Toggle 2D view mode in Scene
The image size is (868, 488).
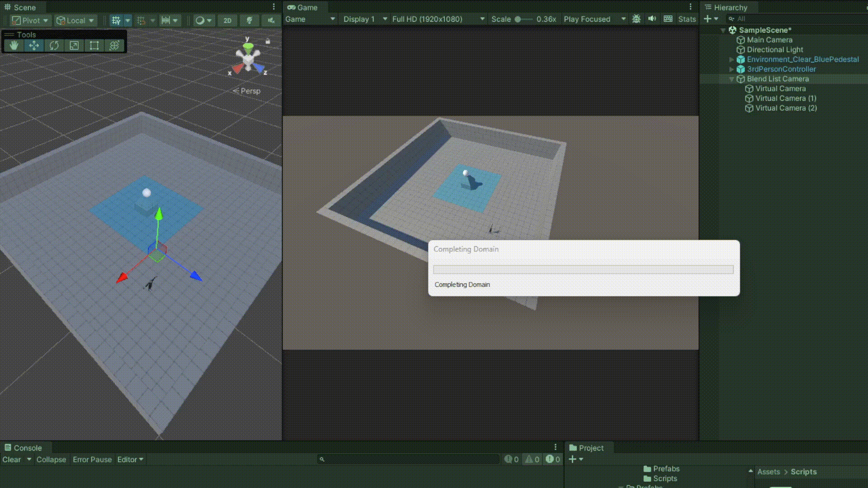[x=227, y=20]
